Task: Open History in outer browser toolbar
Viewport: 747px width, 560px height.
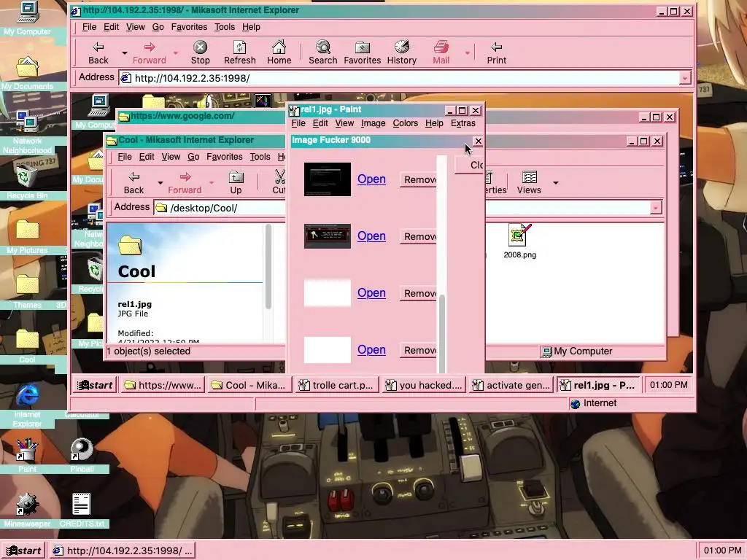Action: (x=402, y=52)
